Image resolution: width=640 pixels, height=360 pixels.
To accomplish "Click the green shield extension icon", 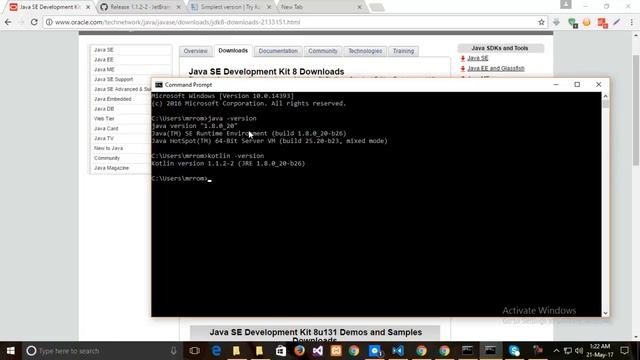I will click(x=572, y=22).
